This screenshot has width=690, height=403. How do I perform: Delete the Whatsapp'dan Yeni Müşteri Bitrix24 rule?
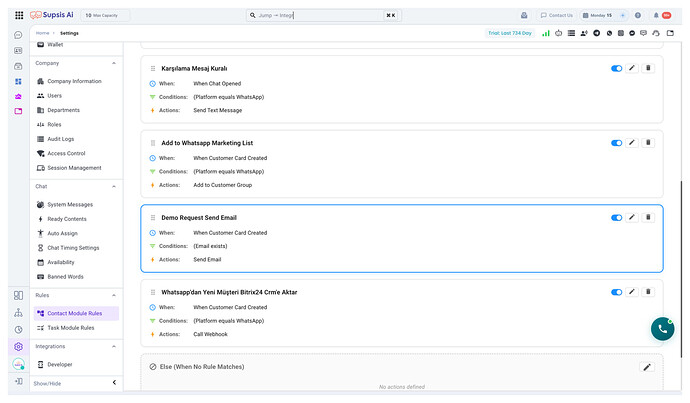[648, 292]
